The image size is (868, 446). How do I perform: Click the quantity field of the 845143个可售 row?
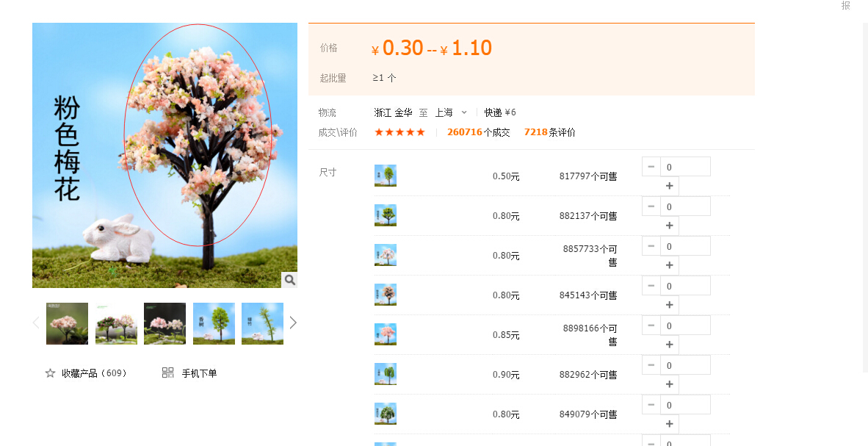coord(684,286)
